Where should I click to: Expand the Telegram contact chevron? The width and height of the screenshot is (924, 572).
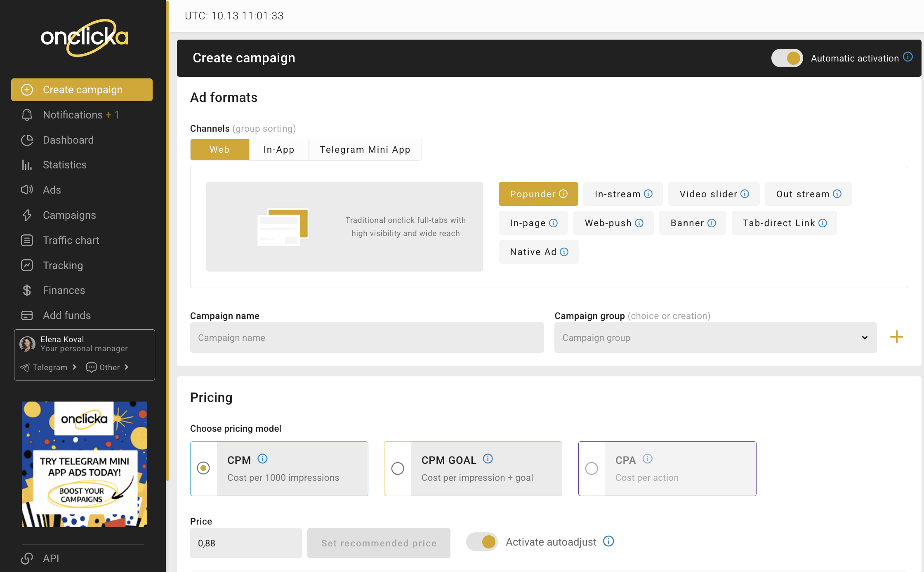pos(75,367)
